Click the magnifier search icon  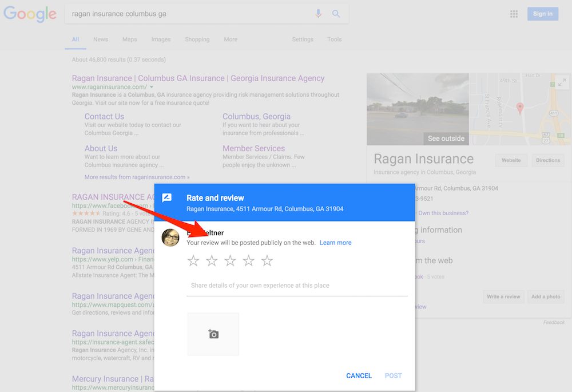click(336, 14)
